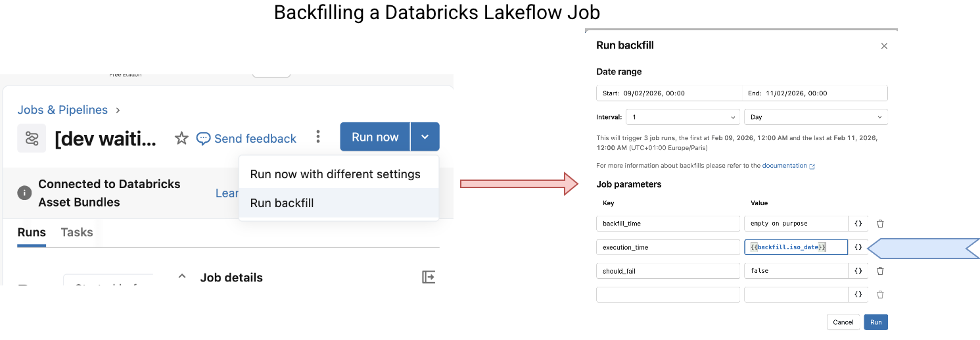Switch to the Tasks tab
This screenshot has width=980, height=340.
pos(77,232)
